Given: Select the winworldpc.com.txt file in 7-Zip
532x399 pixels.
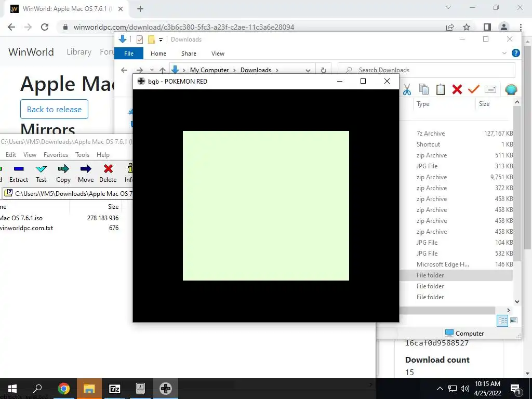Looking at the screenshot, I should [x=60, y=228].
